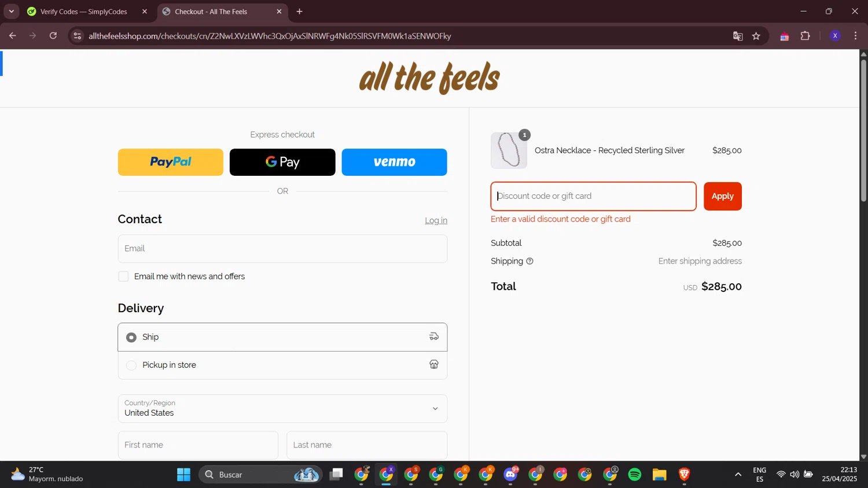This screenshot has height=488, width=868.
Task: Click the Total $285.00 amount
Action: point(722,287)
